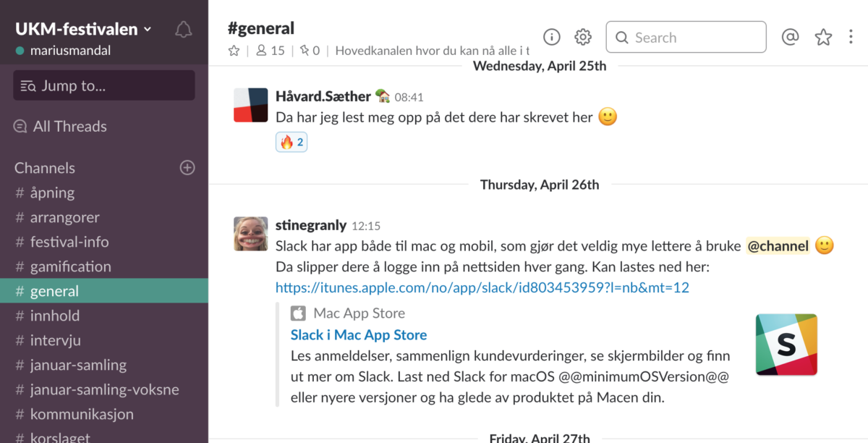Add a channel with plus icon

[x=187, y=167]
